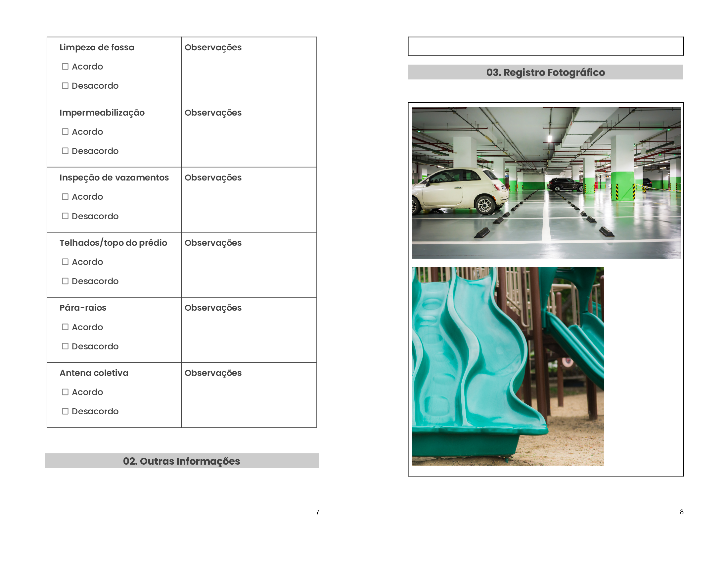The image size is (728, 563).
Task: Check Desacordo under Inspeção de vazamentos
Action: click(65, 216)
